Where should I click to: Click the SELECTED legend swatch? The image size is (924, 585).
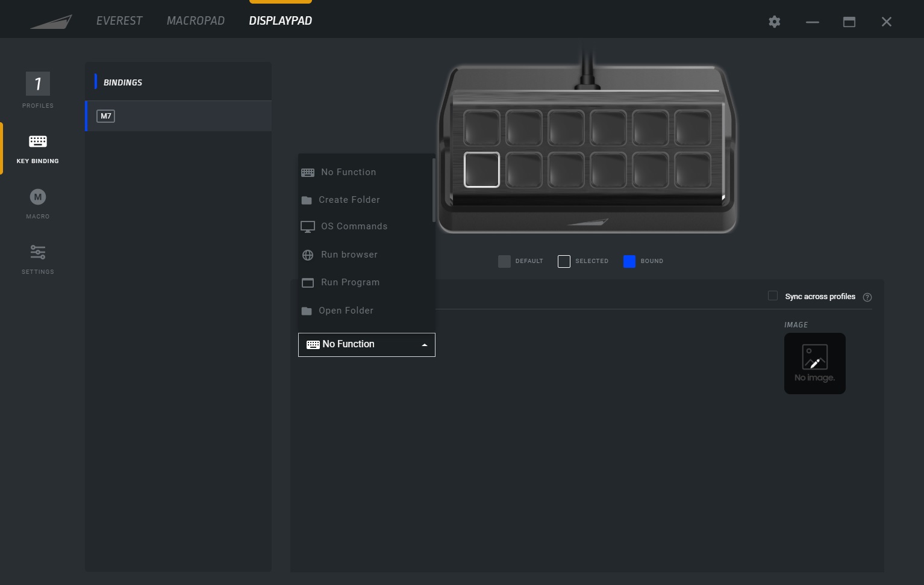click(x=564, y=261)
